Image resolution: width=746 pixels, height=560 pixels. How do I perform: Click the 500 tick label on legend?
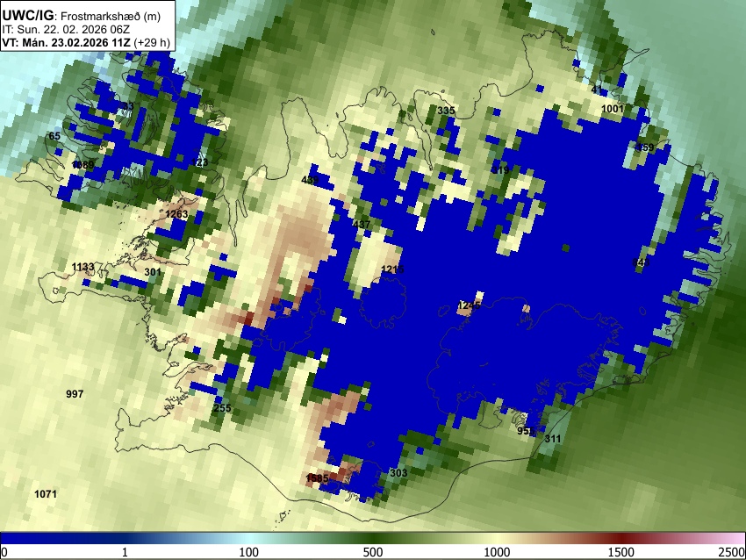click(x=373, y=552)
